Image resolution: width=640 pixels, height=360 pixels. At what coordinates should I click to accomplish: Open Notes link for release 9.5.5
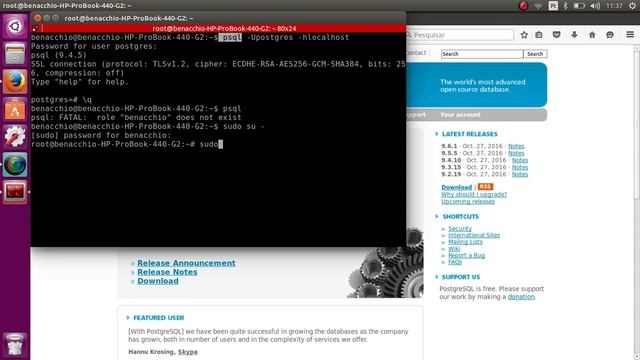[516, 153]
